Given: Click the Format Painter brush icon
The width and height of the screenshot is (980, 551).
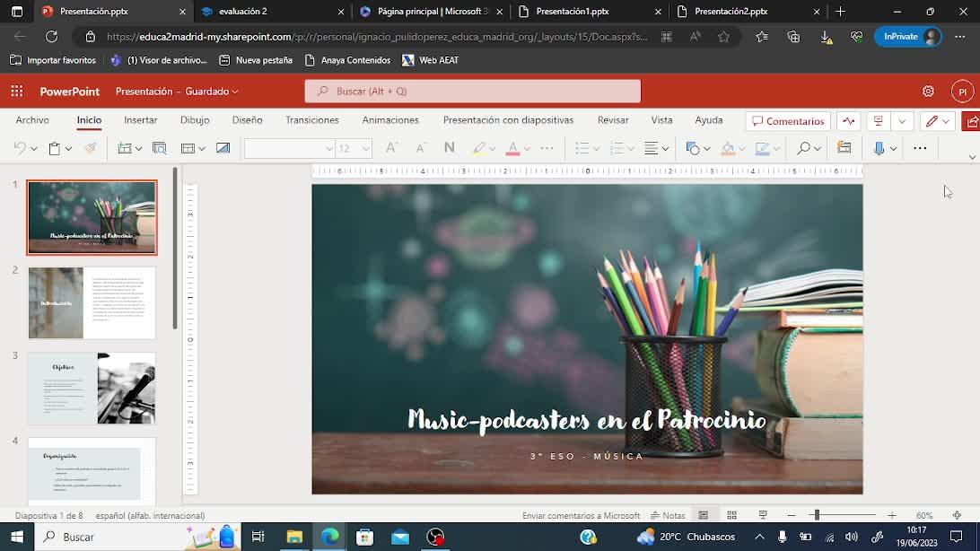Looking at the screenshot, I should [90, 148].
